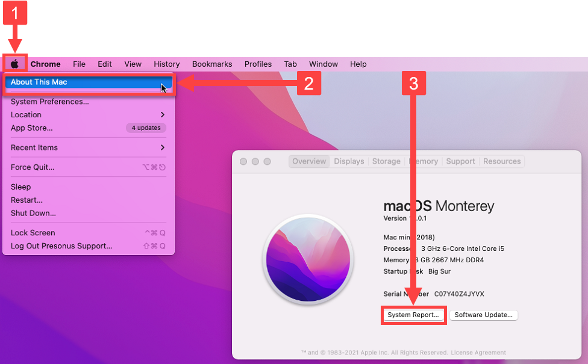Choose About This Mac
The height and width of the screenshot is (364, 588).
(89, 82)
